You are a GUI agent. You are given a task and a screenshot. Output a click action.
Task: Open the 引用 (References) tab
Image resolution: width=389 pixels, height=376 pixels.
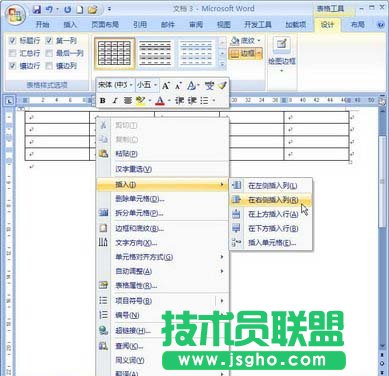(140, 24)
